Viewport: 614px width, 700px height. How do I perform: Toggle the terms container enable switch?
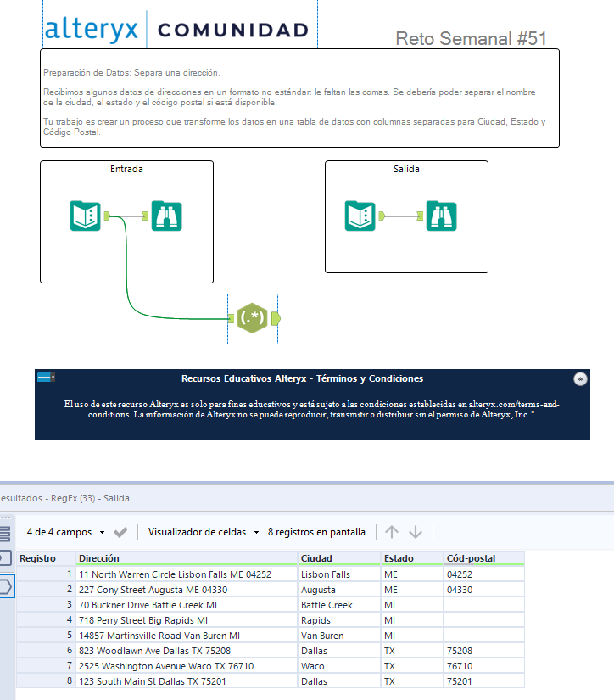coord(46,378)
